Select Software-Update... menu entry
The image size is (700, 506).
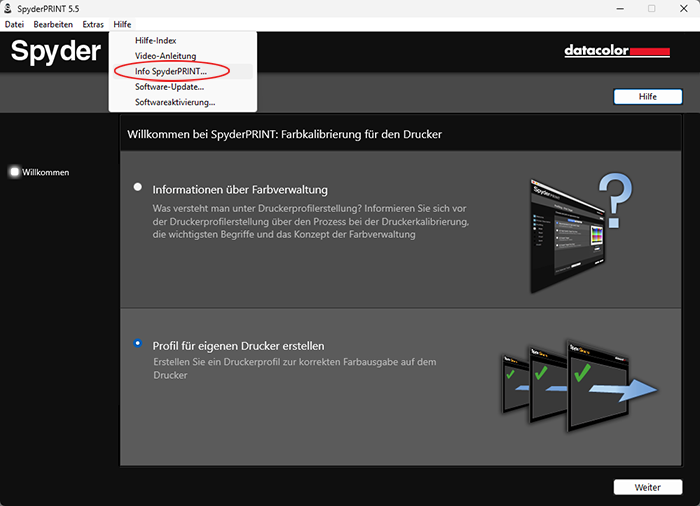click(170, 87)
